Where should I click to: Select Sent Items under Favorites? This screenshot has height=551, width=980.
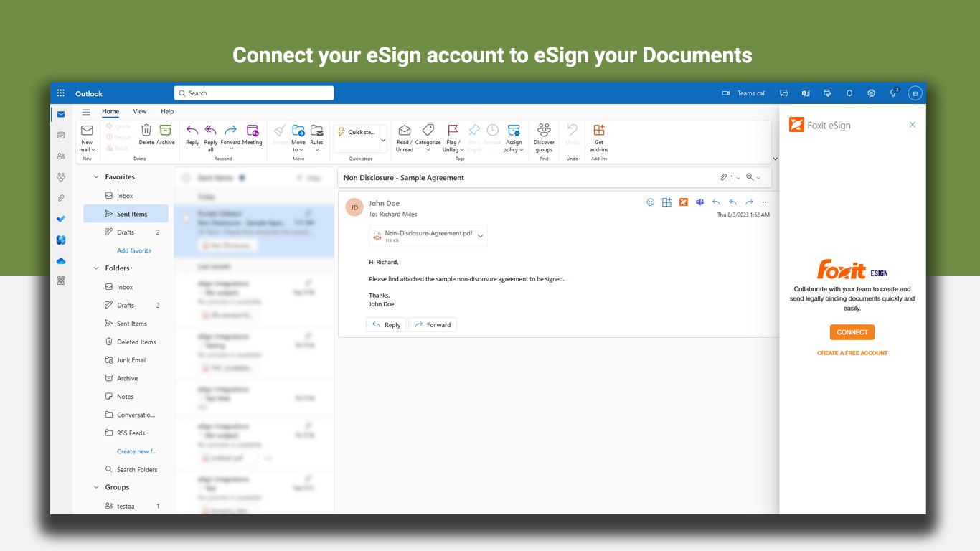click(x=126, y=214)
